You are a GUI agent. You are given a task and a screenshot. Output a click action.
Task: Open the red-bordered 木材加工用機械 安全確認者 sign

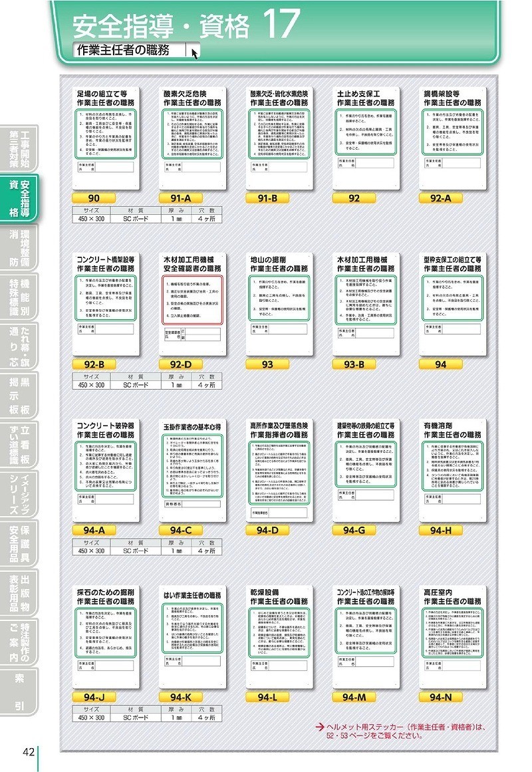pyautogui.click(x=193, y=305)
